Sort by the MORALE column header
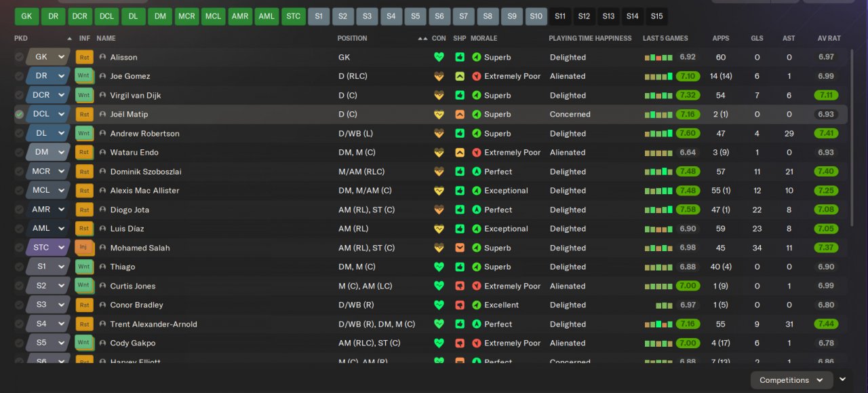Viewport: 868px width, 393px height. pyautogui.click(x=484, y=38)
